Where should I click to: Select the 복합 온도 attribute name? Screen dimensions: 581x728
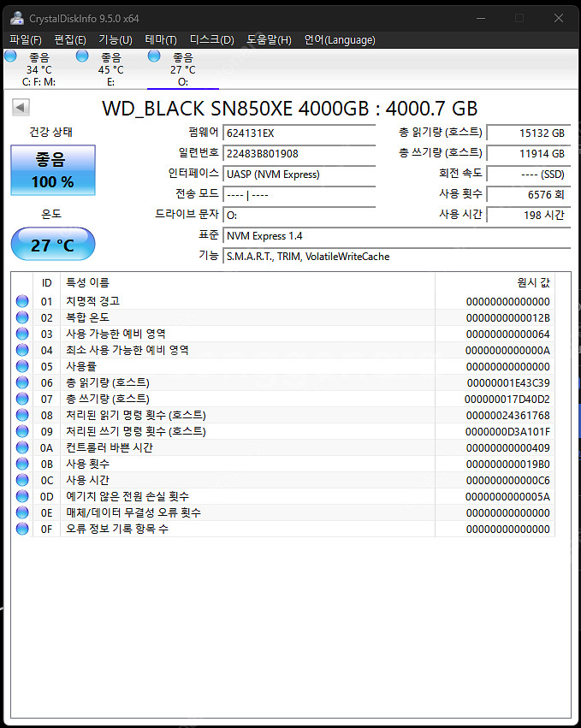click(x=88, y=317)
